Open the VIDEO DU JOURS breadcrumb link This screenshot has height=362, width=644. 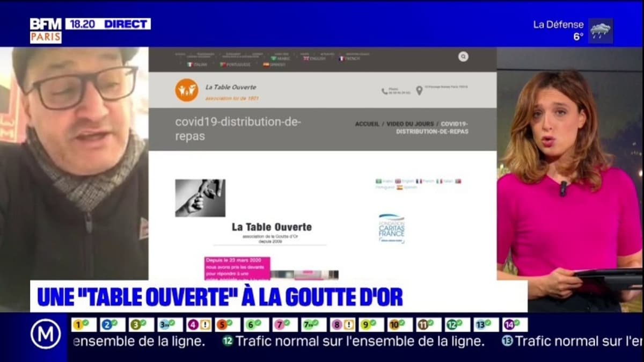tap(411, 124)
